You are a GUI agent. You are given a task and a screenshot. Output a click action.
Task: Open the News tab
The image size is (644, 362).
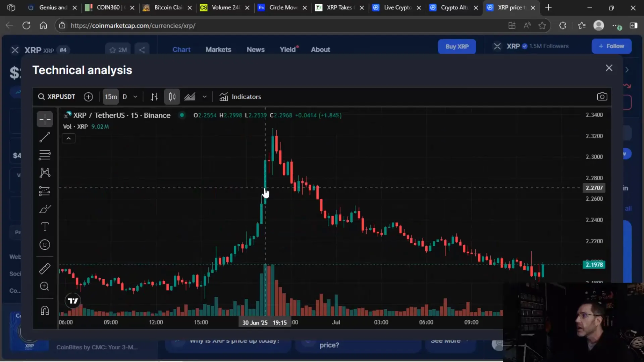(x=256, y=49)
